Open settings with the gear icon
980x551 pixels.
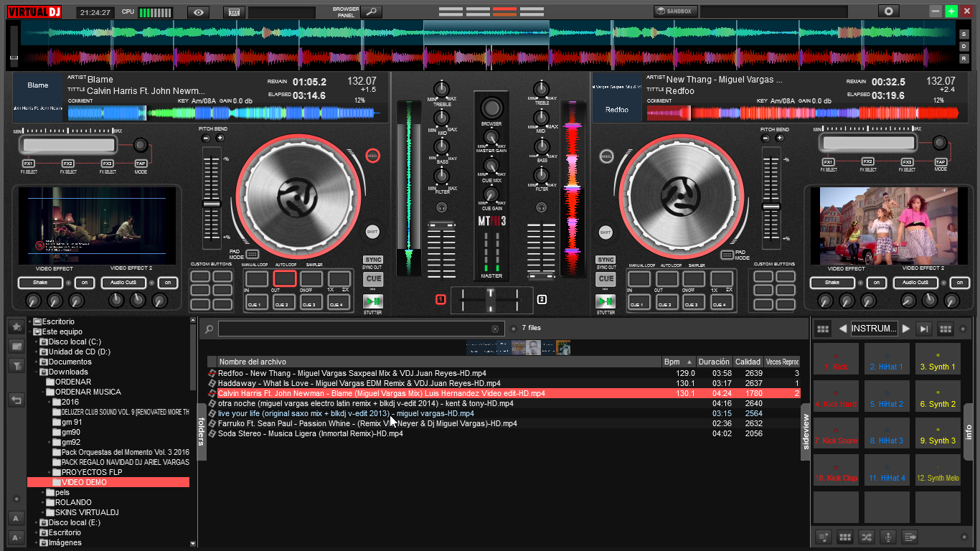pyautogui.click(x=889, y=11)
